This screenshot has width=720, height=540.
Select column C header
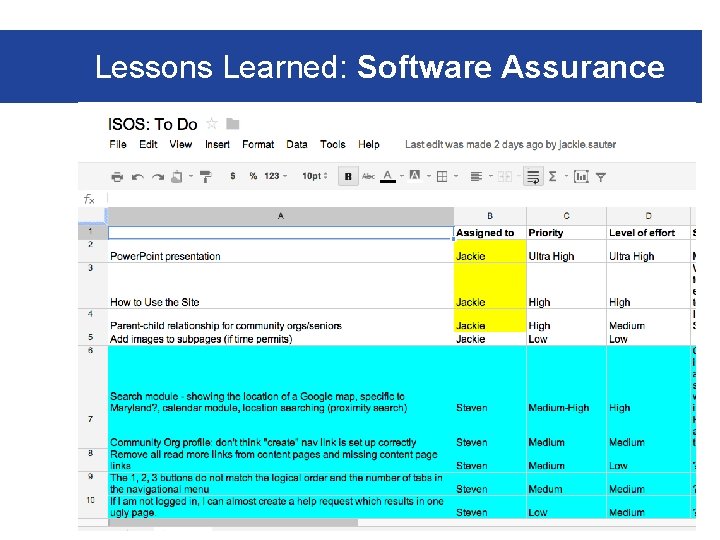566,216
